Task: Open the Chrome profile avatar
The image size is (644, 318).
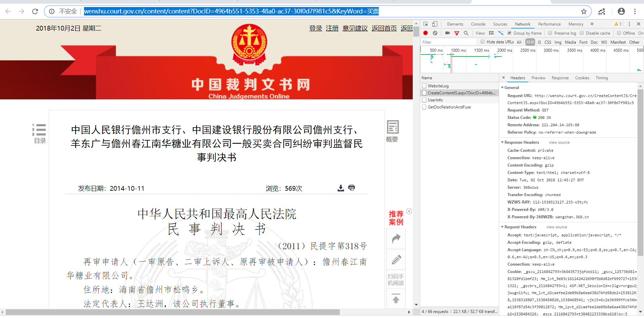Action: (621, 11)
